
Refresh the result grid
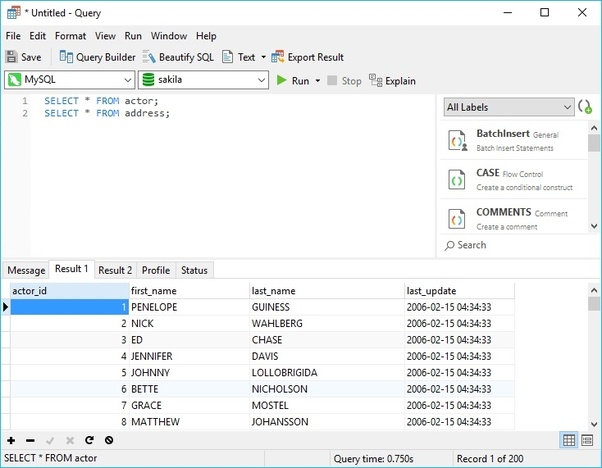[89, 440]
